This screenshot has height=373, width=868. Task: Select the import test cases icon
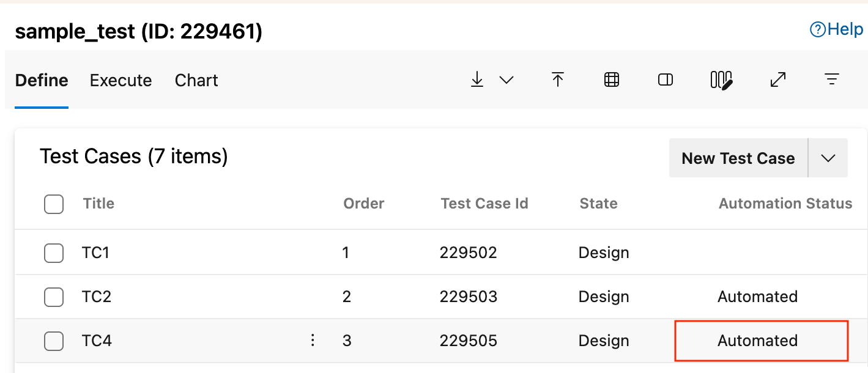[558, 79]
